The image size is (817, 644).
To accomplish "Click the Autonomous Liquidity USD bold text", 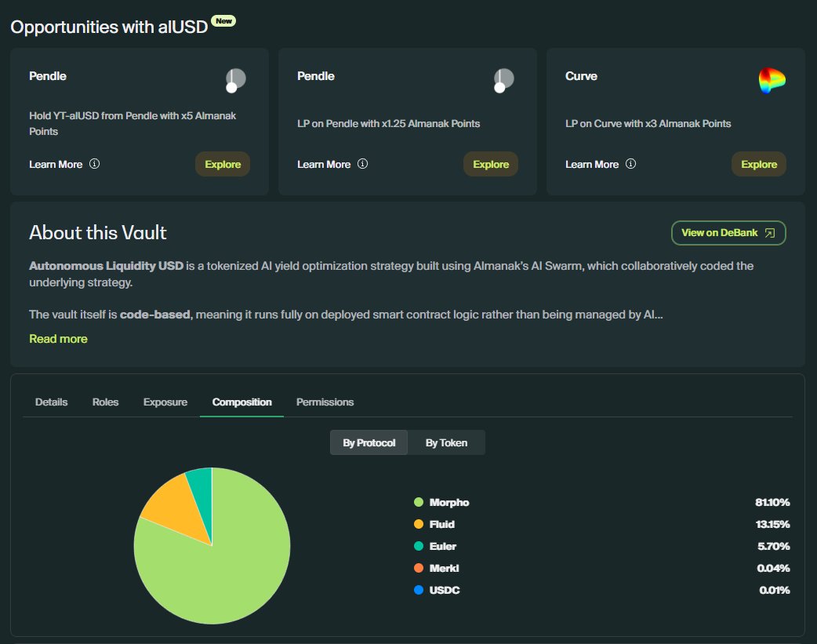I will 107,266.
